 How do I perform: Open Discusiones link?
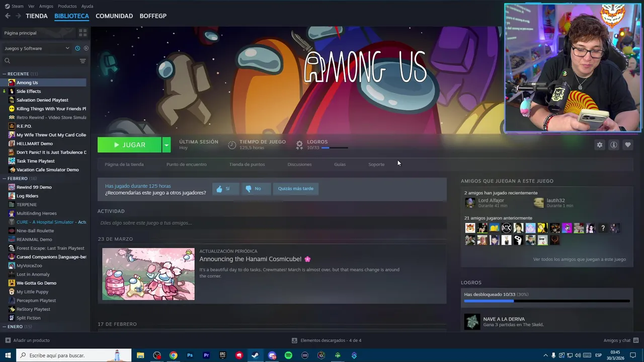299,164
